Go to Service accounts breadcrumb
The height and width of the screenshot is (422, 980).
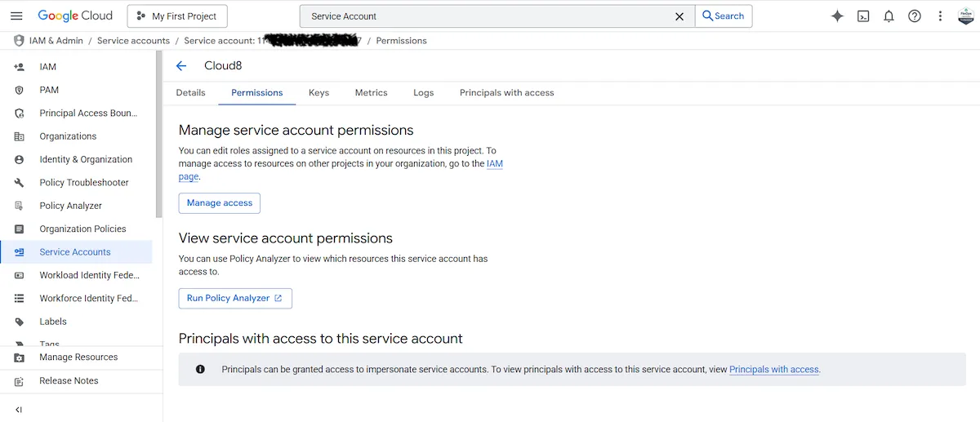[133, 40]
